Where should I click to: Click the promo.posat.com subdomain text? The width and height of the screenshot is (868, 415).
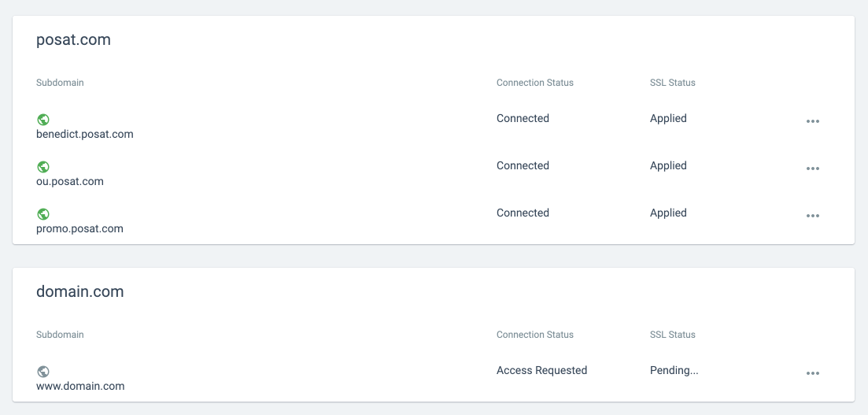click(x=79, y=228)
